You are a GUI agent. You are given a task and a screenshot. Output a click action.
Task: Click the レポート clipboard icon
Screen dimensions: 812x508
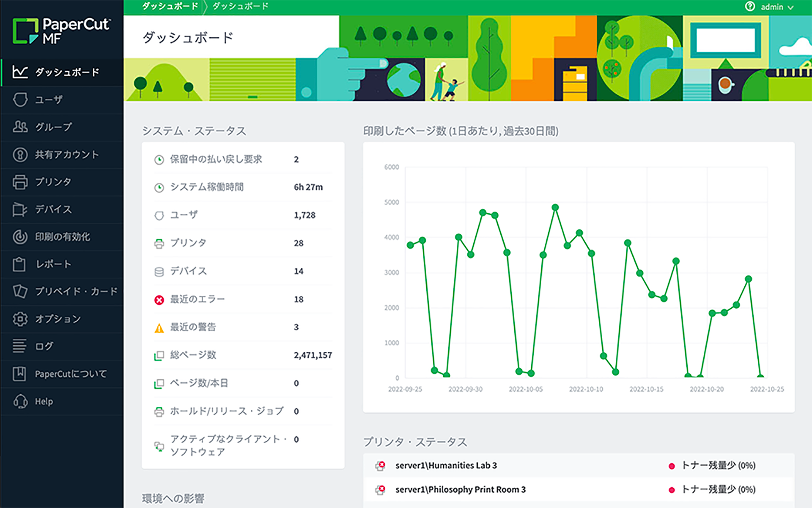point(19,264)
